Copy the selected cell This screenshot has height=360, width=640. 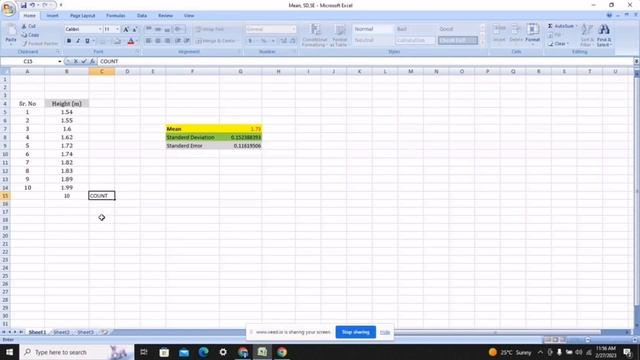(x=30, y=35)
